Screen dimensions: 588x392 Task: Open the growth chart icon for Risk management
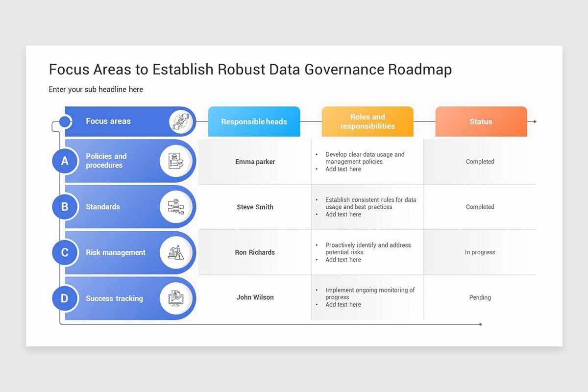[x=177, y=252]
